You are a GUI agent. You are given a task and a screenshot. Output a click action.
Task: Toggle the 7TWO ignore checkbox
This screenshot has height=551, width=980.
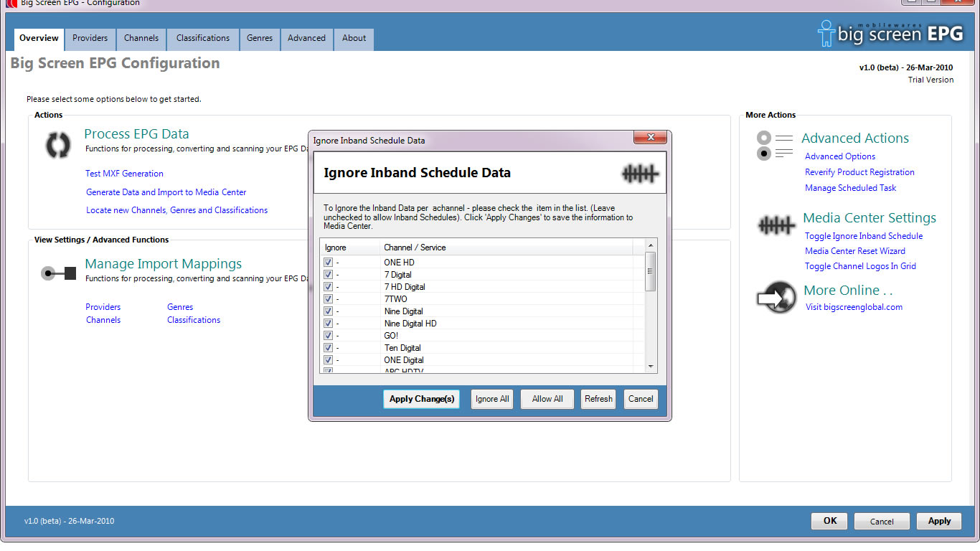(328, 299)
